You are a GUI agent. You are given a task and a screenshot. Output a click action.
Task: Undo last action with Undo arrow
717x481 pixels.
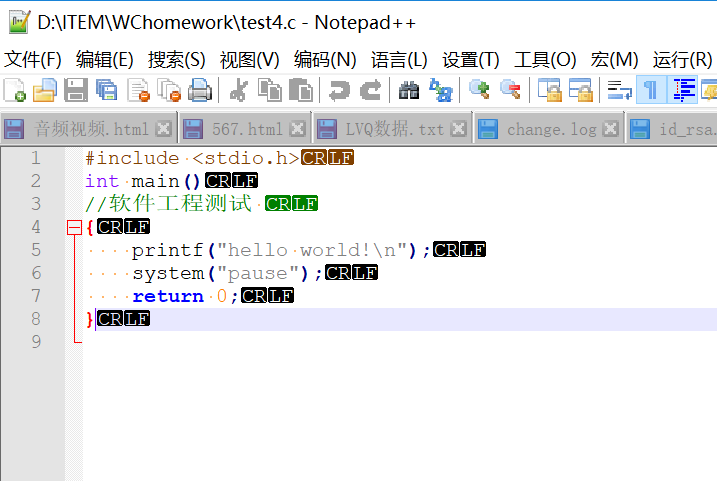(339, 90)
